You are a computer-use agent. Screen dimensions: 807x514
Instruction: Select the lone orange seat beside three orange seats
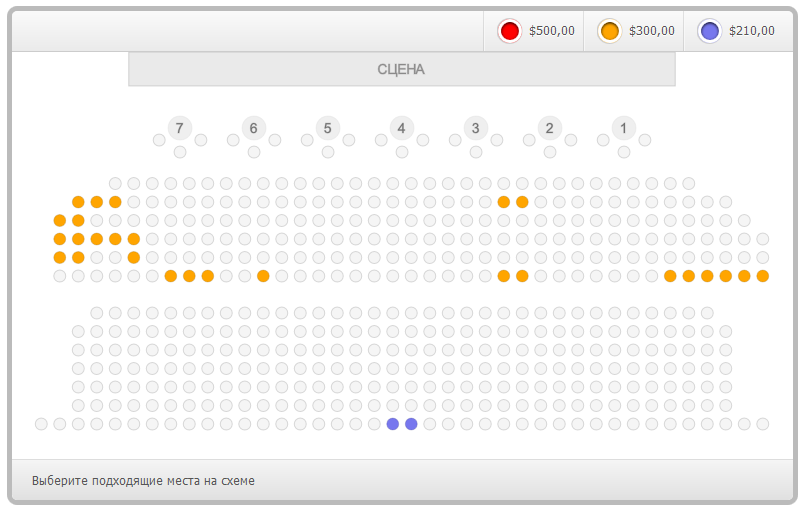pyautogui.click(x=263, y=276)
